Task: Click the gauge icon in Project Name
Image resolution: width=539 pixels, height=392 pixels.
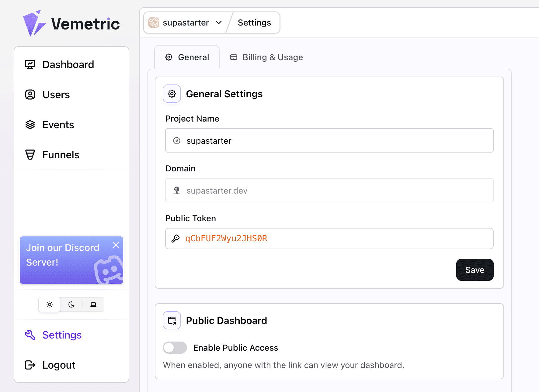Action: pos(177,140)
